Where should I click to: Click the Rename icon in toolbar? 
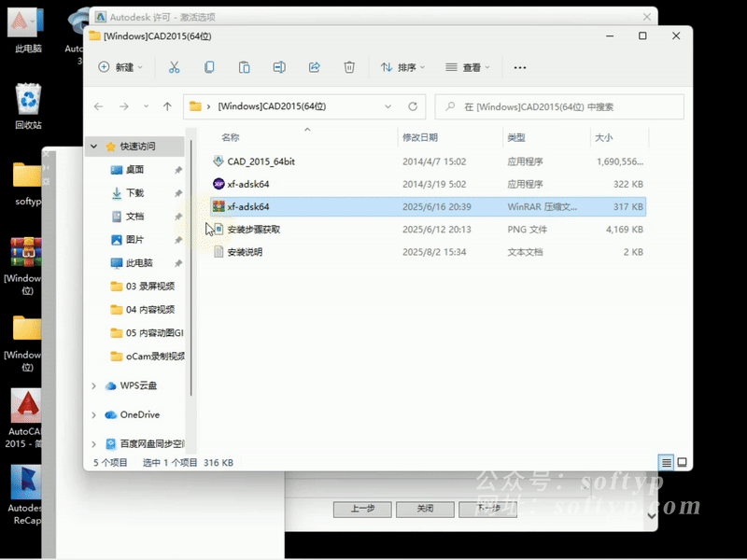pyautogui.click(x=279, y=67)
